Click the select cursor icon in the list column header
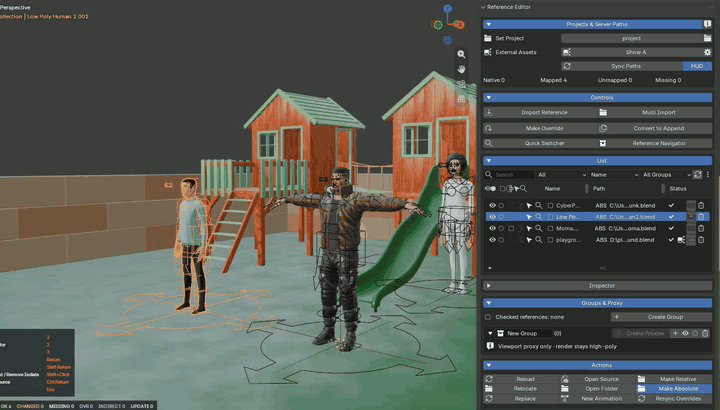The width and height of the screenshot is (720, 410). point(517,189)
